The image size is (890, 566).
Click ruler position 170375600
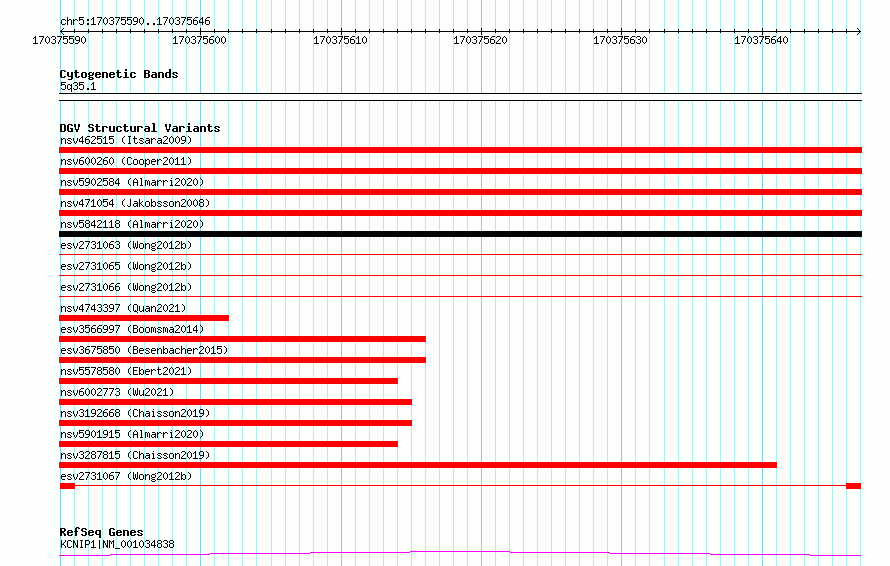coord(199,40)
